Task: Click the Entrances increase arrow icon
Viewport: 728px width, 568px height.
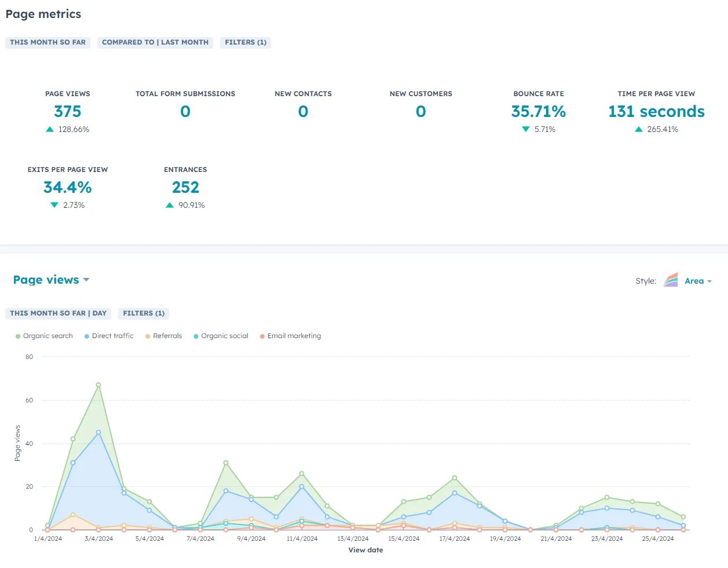Action: (170, 206)
